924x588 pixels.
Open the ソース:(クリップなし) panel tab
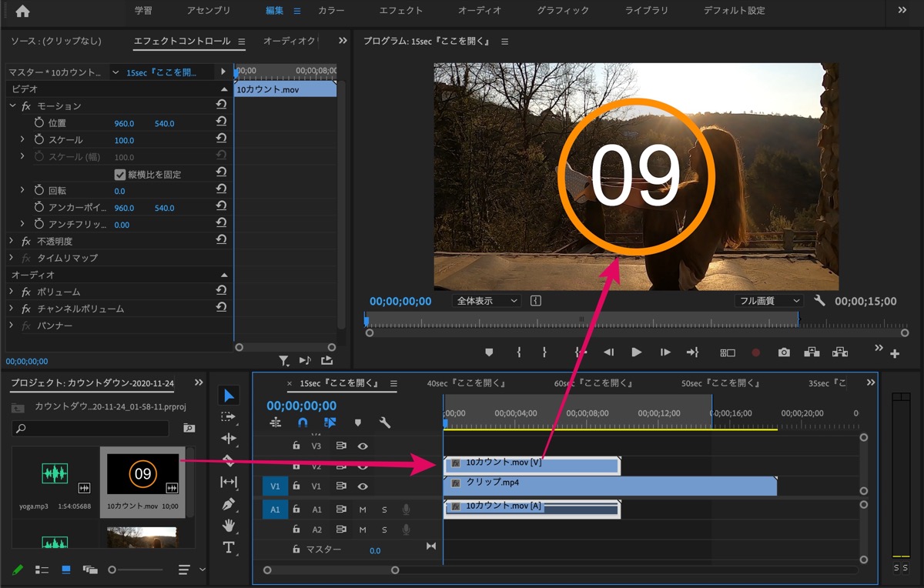pyautogui.click(x=55, y=41)
